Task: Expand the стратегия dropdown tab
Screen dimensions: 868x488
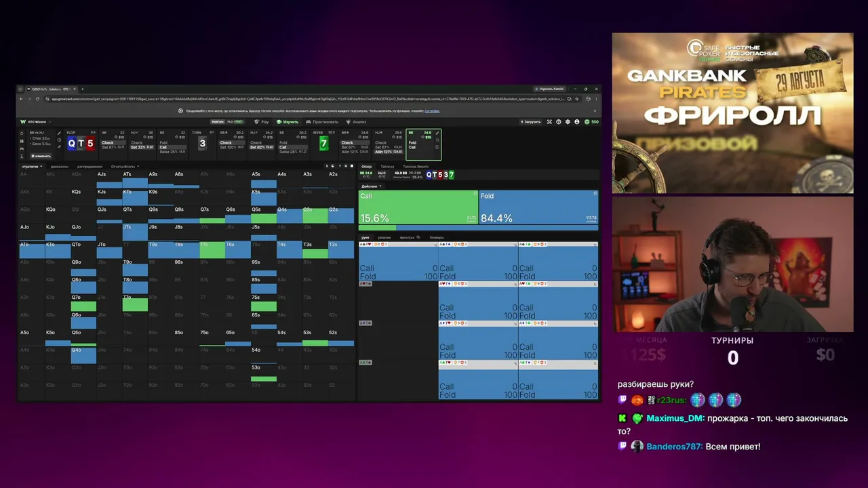Action: [32, 166]
